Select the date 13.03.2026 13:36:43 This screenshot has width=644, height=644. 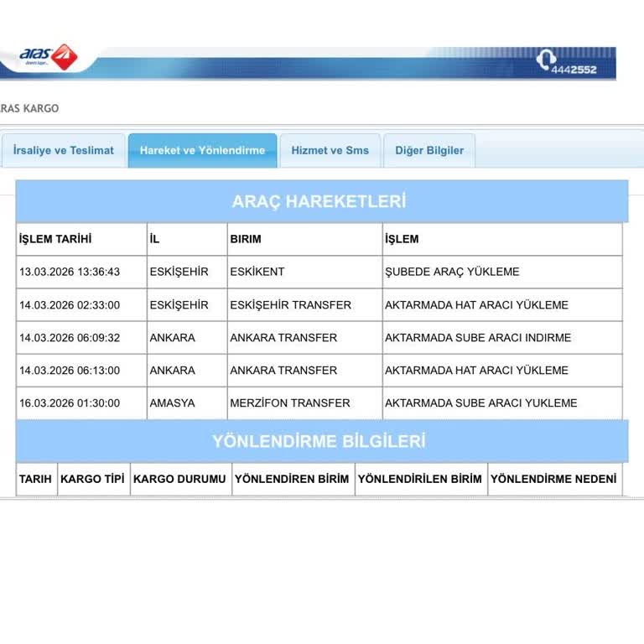click(x=70, y=272)
